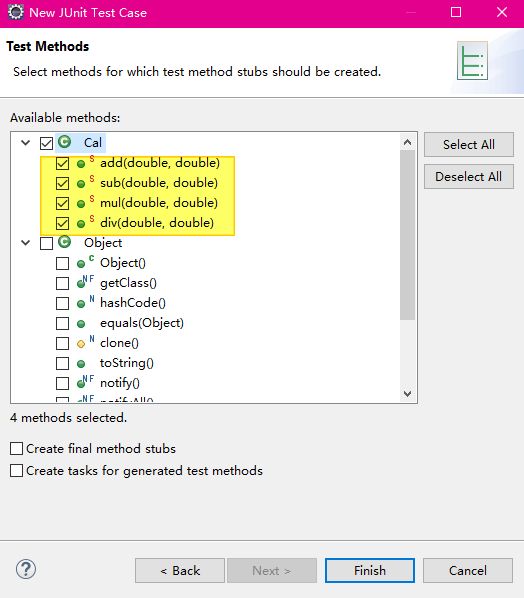Select the toString() row text
Screen dimensions: 524x598
tap(127, 363)
